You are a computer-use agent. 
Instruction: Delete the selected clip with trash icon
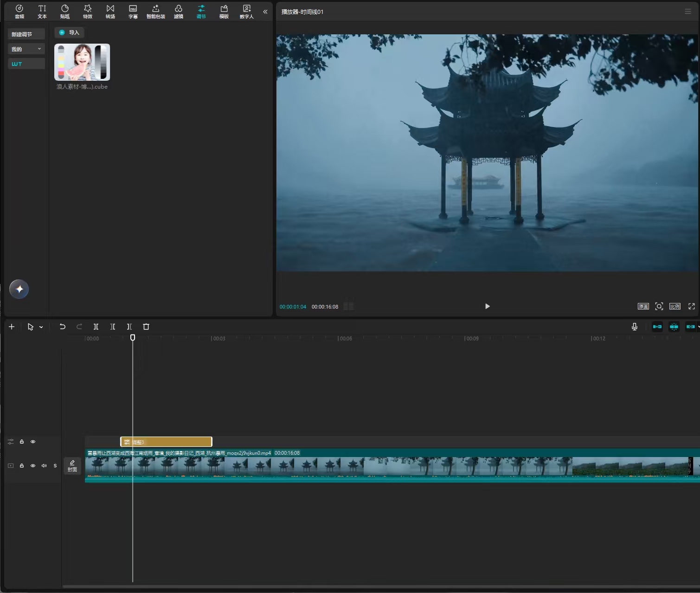(x=146, y=327)
